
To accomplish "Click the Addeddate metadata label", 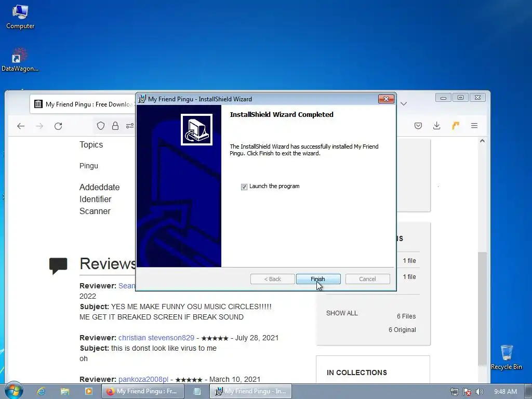I will pos(99,187).
